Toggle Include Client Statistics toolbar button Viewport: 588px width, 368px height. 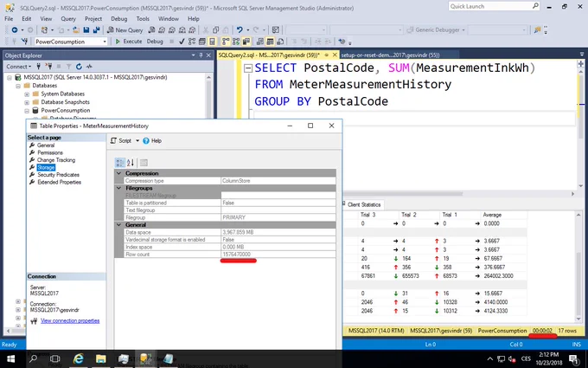pos(246,42)
